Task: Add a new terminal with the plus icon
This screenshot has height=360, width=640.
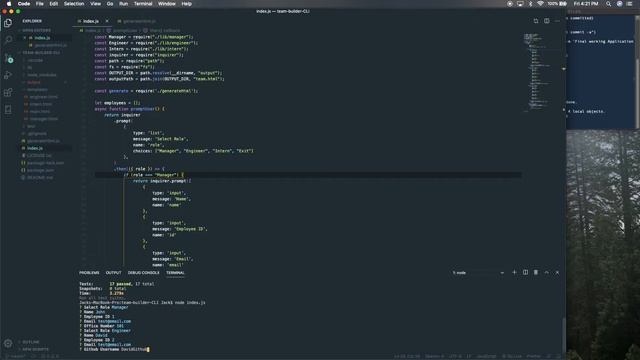Action: 514,272
